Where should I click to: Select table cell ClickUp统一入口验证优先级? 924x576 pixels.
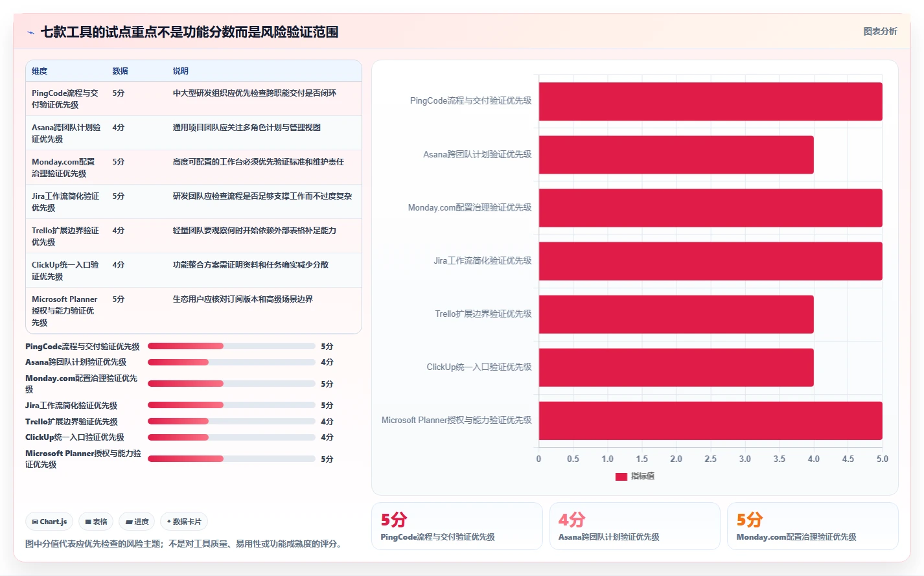(x=65, y=271)
